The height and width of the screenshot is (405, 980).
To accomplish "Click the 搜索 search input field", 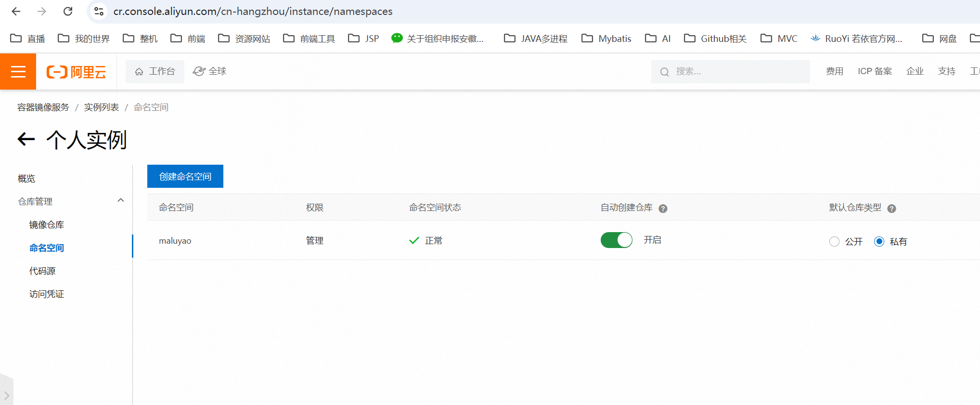I will tap(731, 72).
